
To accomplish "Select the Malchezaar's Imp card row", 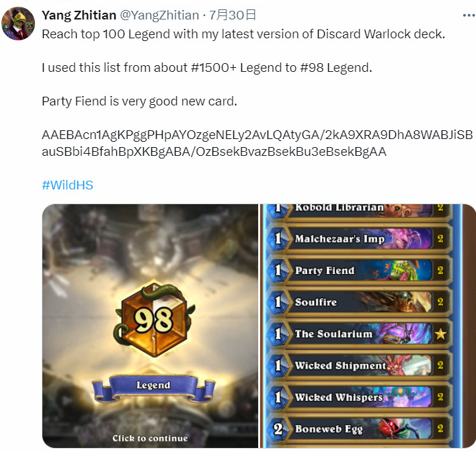I will [358, 238].
